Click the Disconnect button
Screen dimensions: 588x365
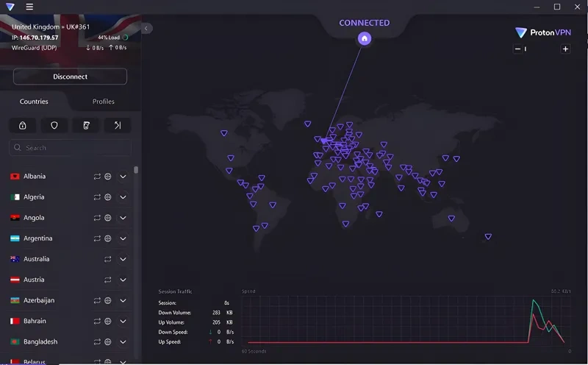[70, 77]
